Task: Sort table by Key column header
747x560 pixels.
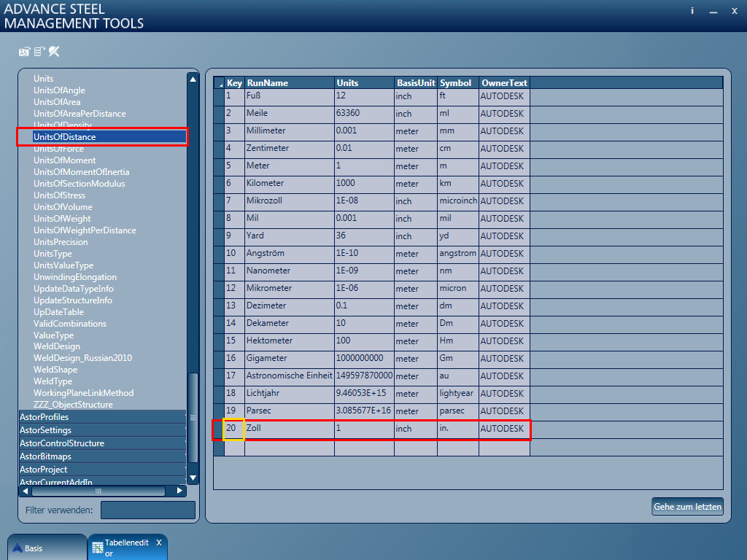Action: click(234, 83)
